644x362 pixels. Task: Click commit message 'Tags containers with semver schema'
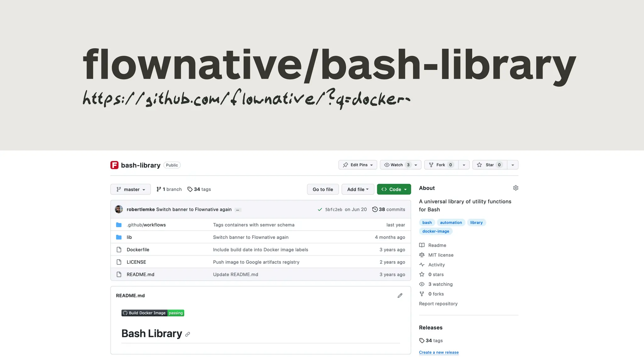[x=254, y=225]
